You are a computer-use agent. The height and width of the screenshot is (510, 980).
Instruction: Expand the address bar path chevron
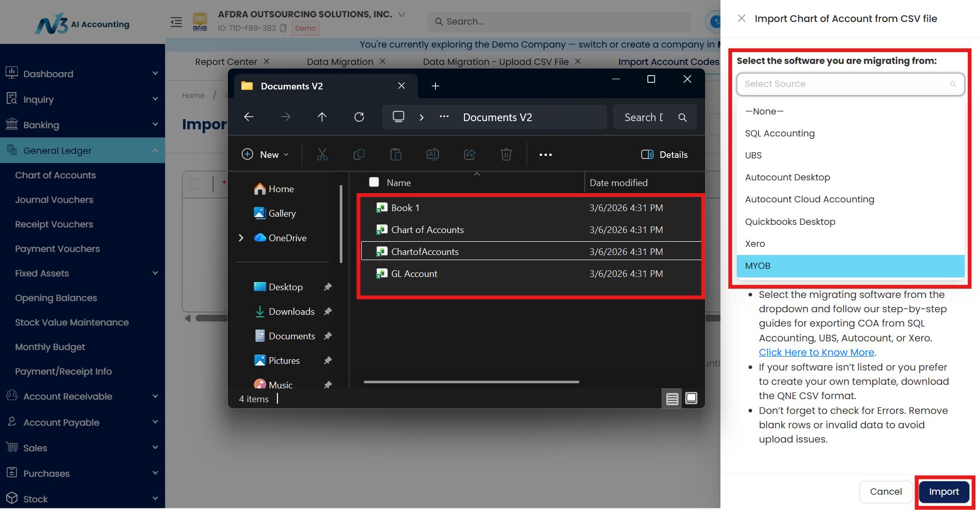click(422, 117)
